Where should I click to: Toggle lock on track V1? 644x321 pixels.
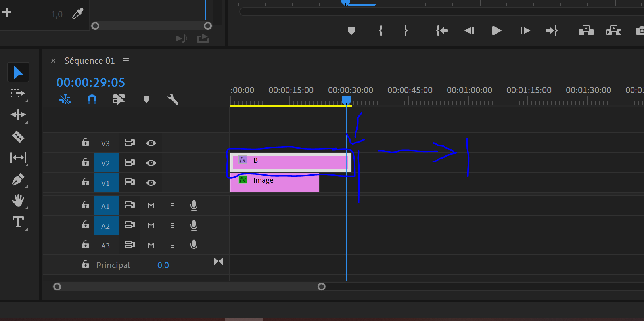[86, 182]
